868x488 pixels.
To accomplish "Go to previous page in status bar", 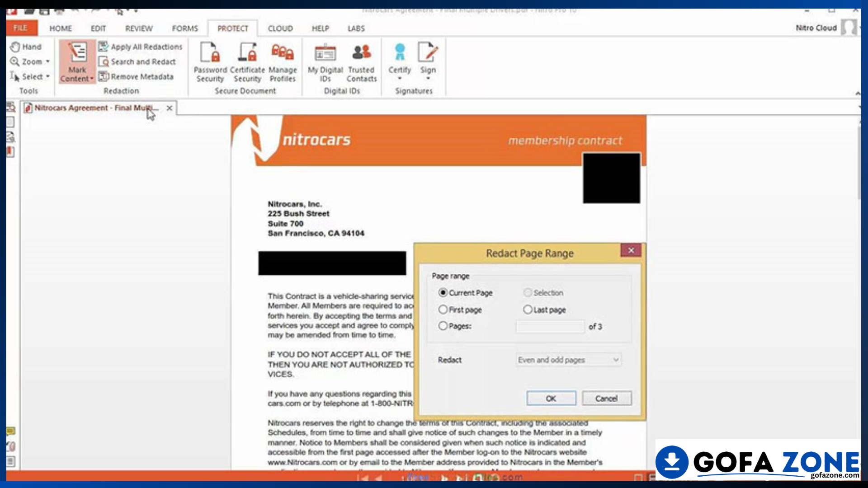I will pos(379,478).
